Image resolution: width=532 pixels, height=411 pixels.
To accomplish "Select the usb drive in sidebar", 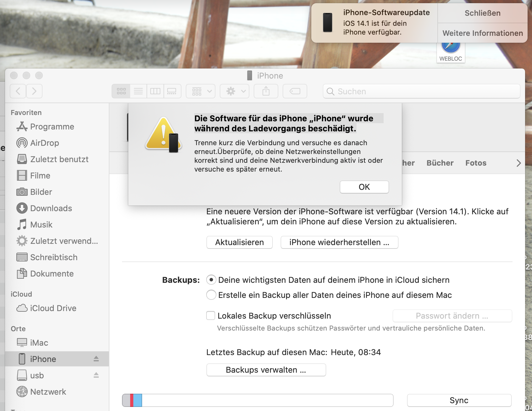I will 57,375.
